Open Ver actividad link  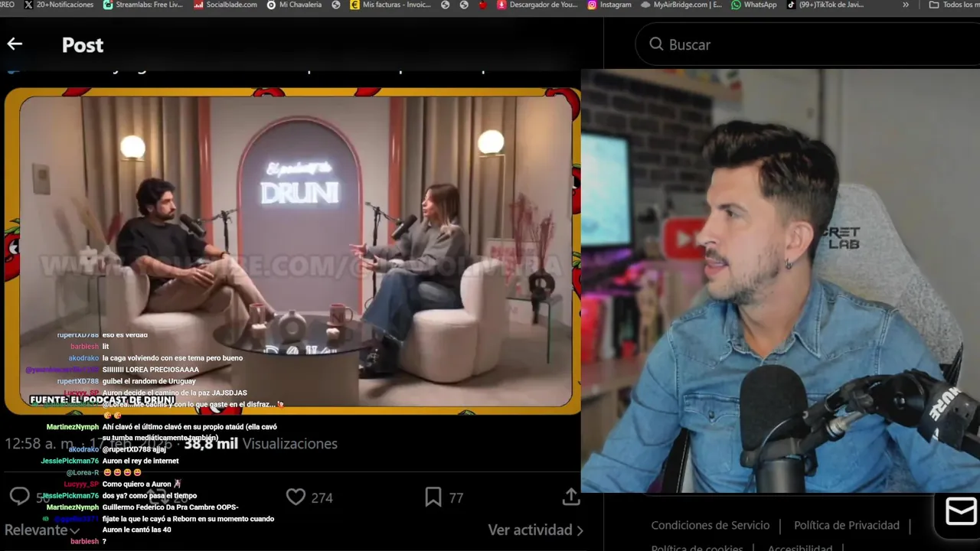[x=536, y=530]
